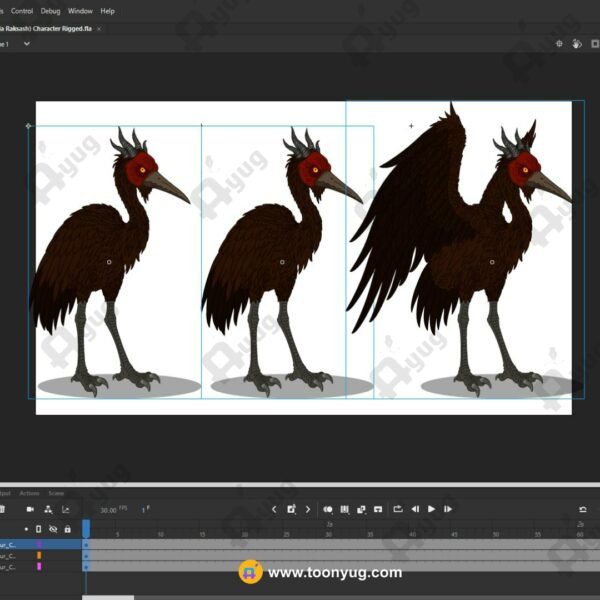The width and height of the screenshot is (600, 600).
Task: Select first keyframe of third layer
Action: click(x=86, y=567)
